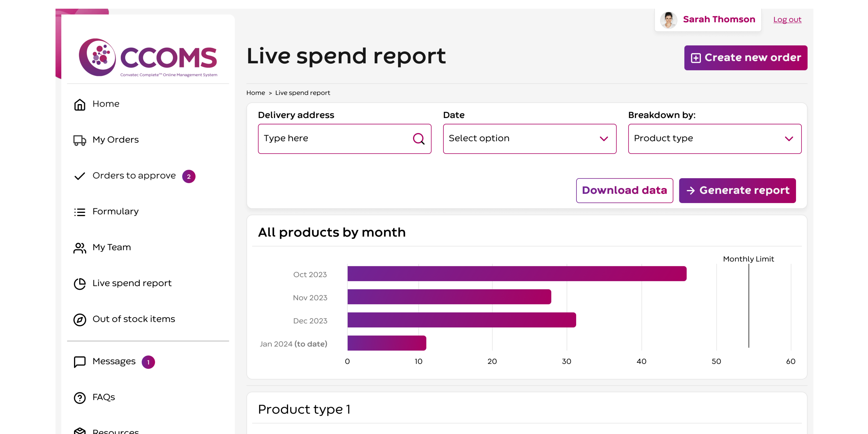The image size is (868, 434).
Task: Click the Oct 2023 axis label
Action: pos(310,275)
